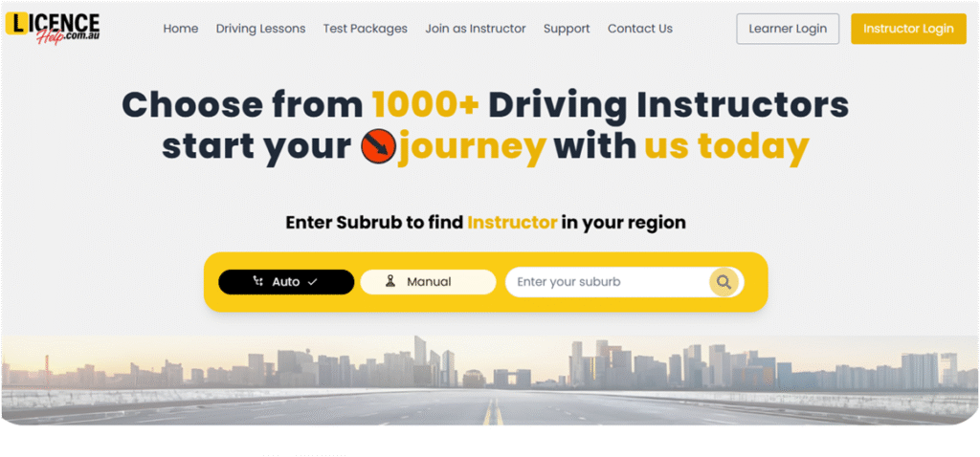Click the yellow Instructor word in subtitle
The image size is (980, 457).
pyautogui.click(x=512, y=222)
